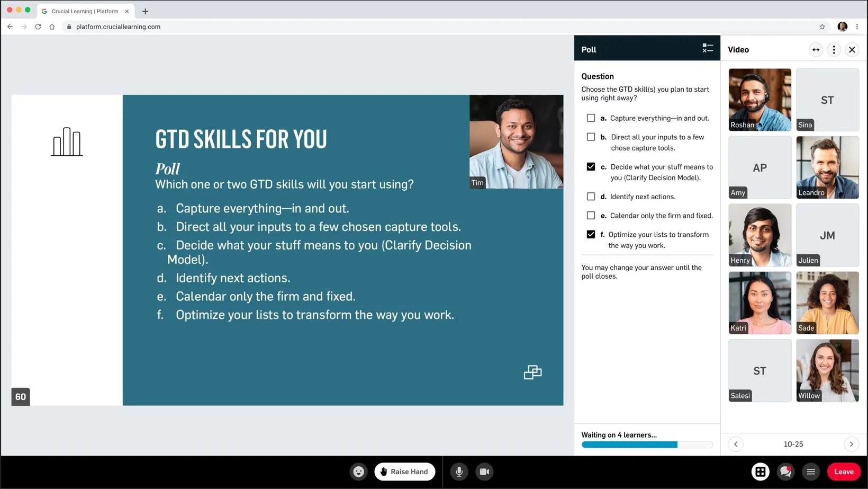Image resolution: width=868 pixels, height=489 pixels.
Task: Open the hamburger menu in bottom bar
Action: click(x=810, y=472)
